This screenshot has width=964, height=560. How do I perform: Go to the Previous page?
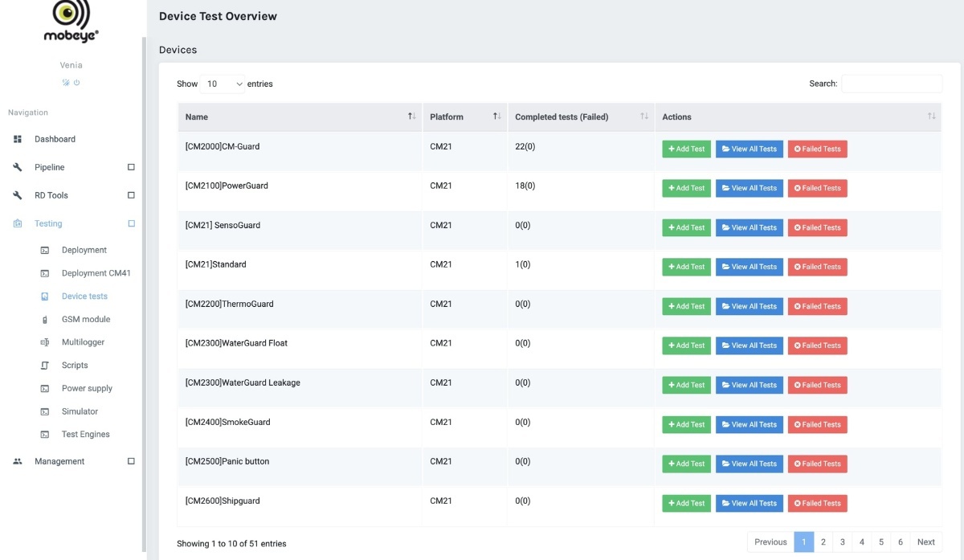pos(770,542)
